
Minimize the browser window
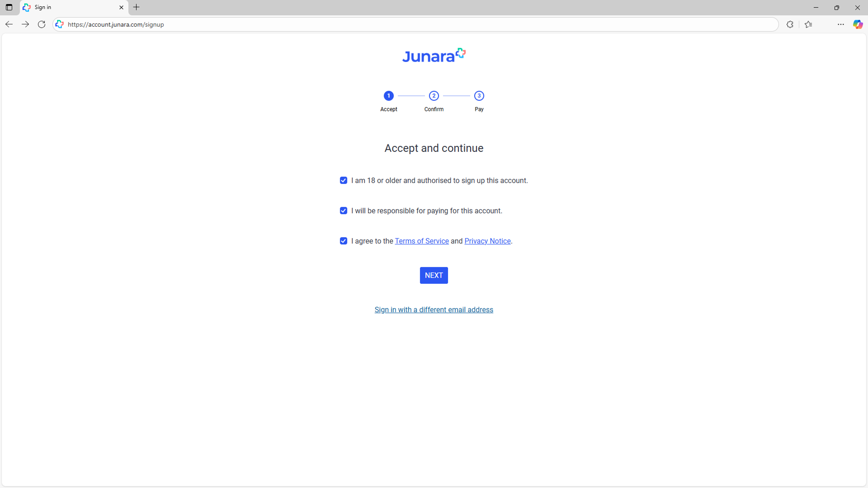tap(816, 7)
